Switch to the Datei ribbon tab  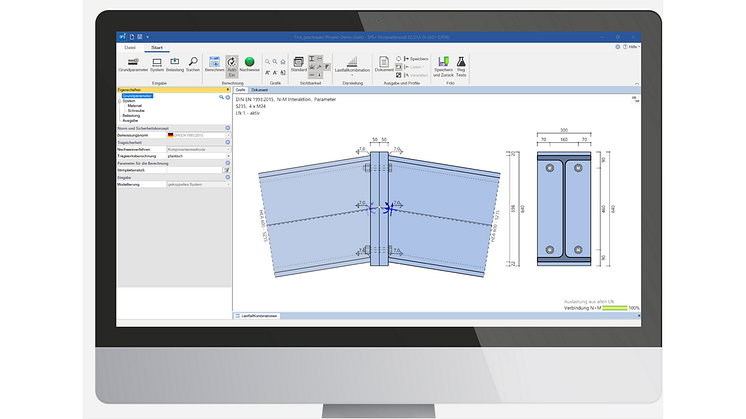click(x=129, y=47)
